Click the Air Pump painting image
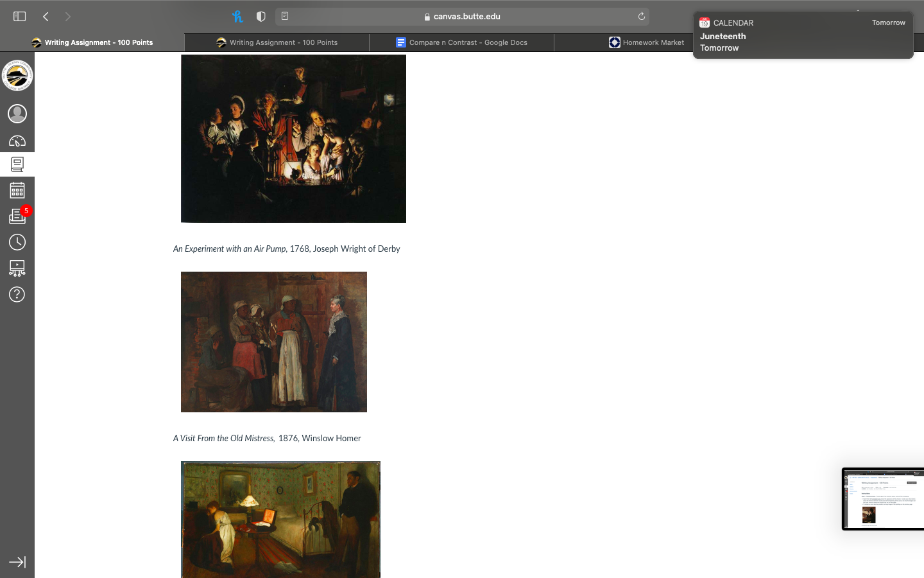 click(x=293, y=139)
